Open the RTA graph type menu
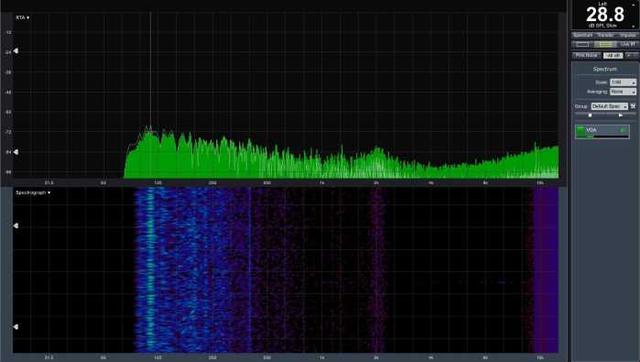This screenshot has width=640, height=362. (x=22, y=18)
